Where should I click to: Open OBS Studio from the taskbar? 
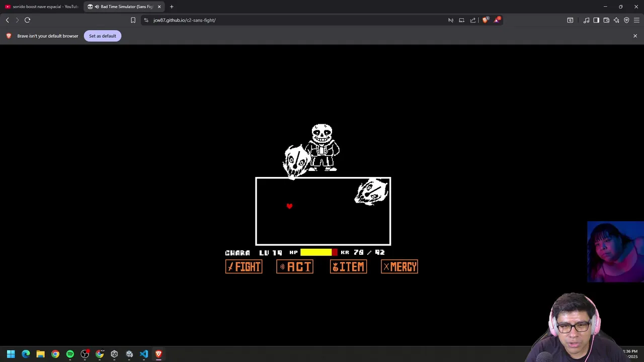[x=85, y=354]
